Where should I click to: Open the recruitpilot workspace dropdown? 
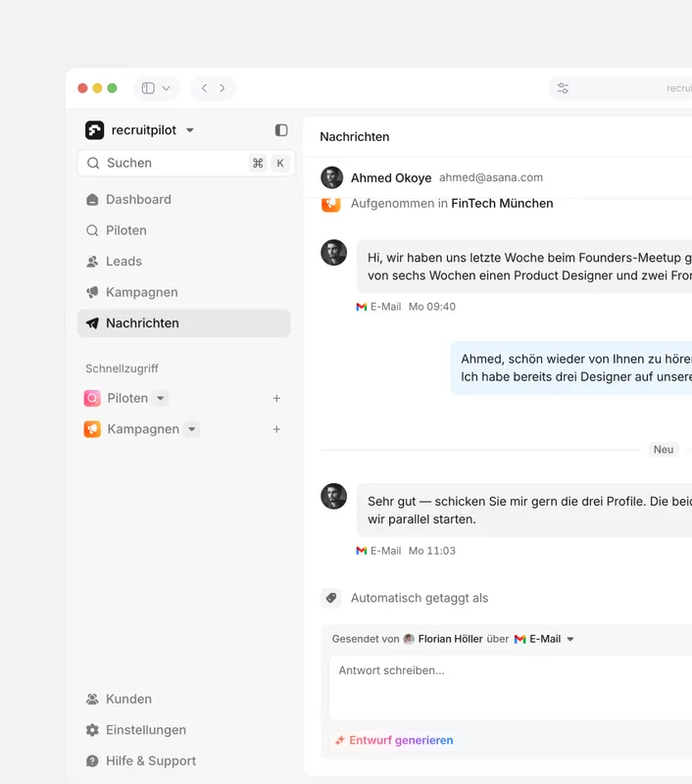click(189, 130)
